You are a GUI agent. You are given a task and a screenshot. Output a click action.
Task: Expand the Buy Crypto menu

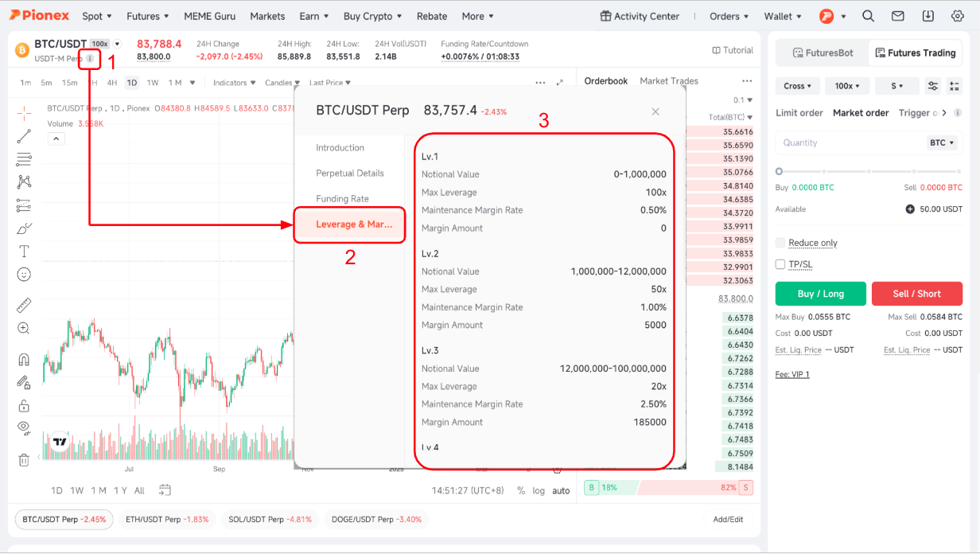coord(373,16)
